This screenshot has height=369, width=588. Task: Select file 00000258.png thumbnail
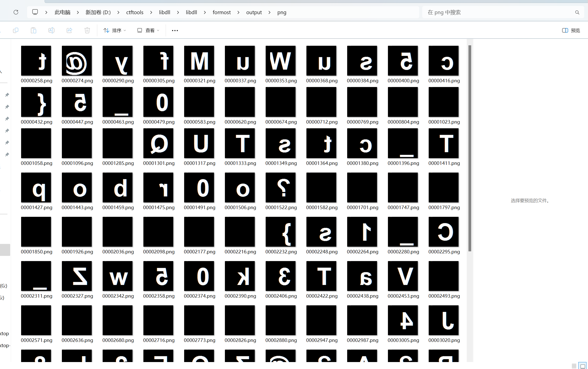point(36,61)
